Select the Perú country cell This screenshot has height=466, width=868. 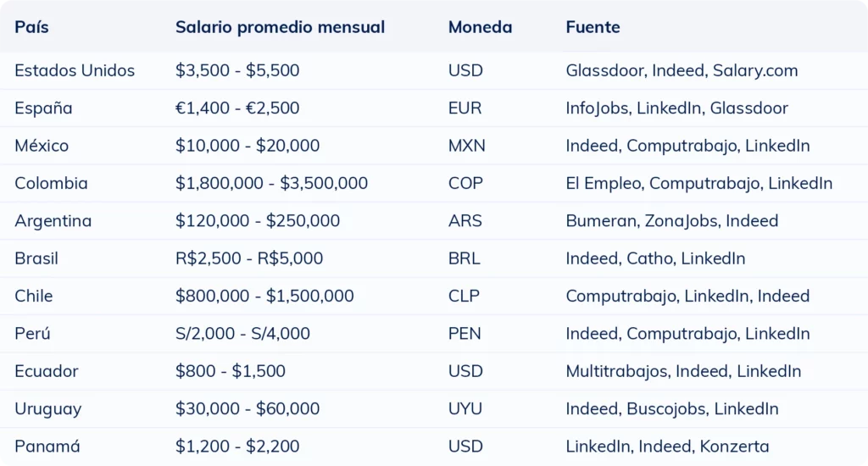point(32,334)
